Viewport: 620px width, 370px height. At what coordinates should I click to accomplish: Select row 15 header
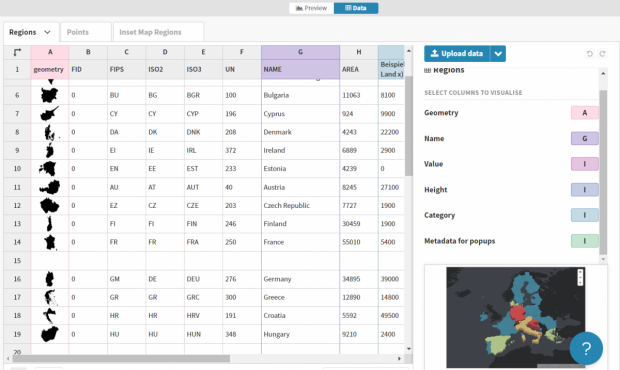tap(17, 261)
